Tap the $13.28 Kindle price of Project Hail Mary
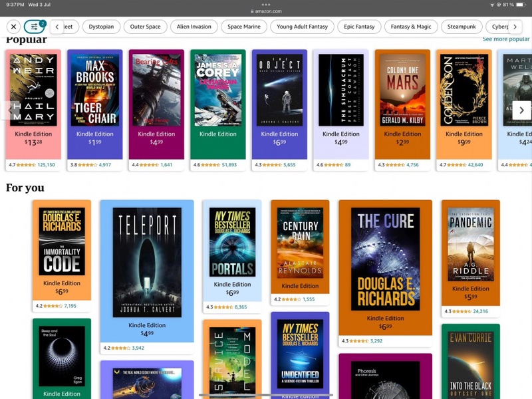532x399 pixels. pyautogui.click(x=33, y=142)
